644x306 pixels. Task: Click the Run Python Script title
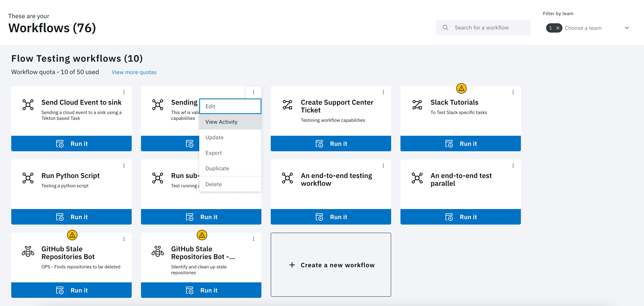tap(70, 176)
